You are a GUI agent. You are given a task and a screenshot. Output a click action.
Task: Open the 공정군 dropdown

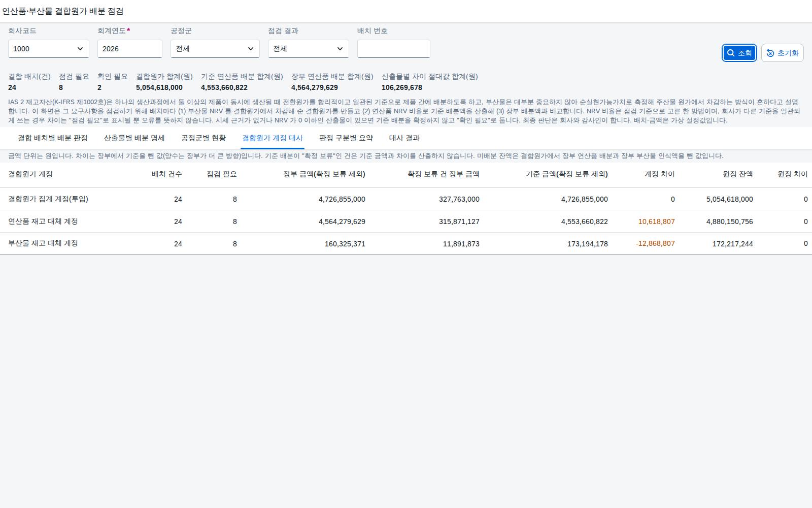pyautogui.click(x=215, y=49)
